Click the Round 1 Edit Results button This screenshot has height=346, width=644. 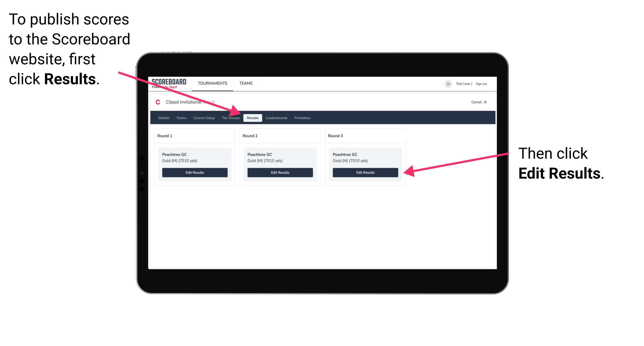click(195, 173)
